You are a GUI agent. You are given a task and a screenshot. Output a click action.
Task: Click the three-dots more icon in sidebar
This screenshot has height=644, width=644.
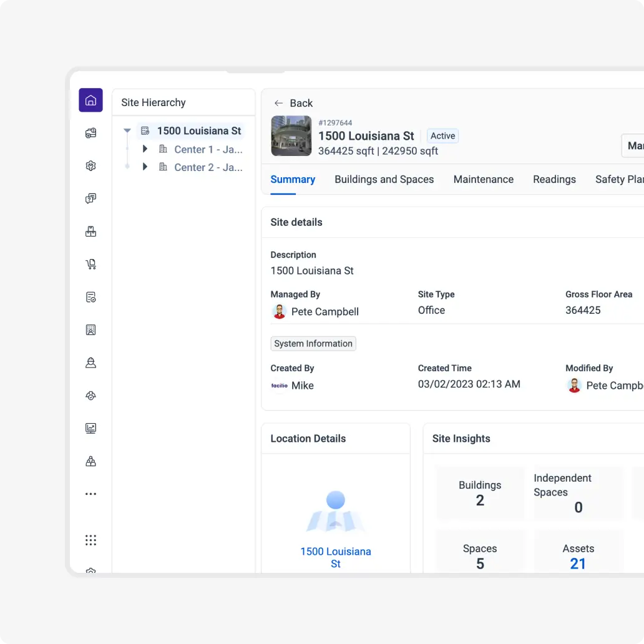[90, 494]
